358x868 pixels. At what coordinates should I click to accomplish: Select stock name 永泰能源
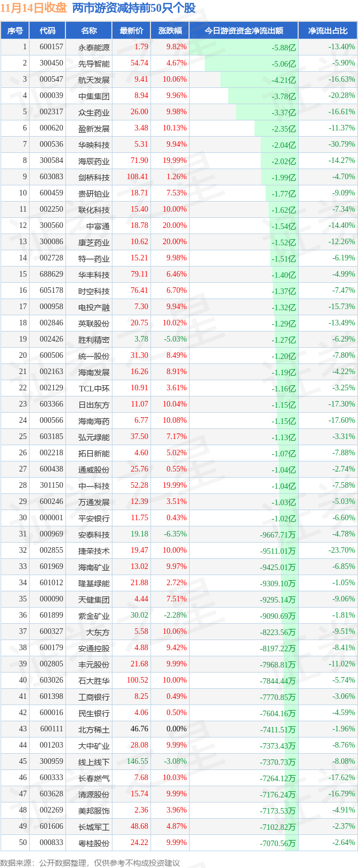coord(94,47)
